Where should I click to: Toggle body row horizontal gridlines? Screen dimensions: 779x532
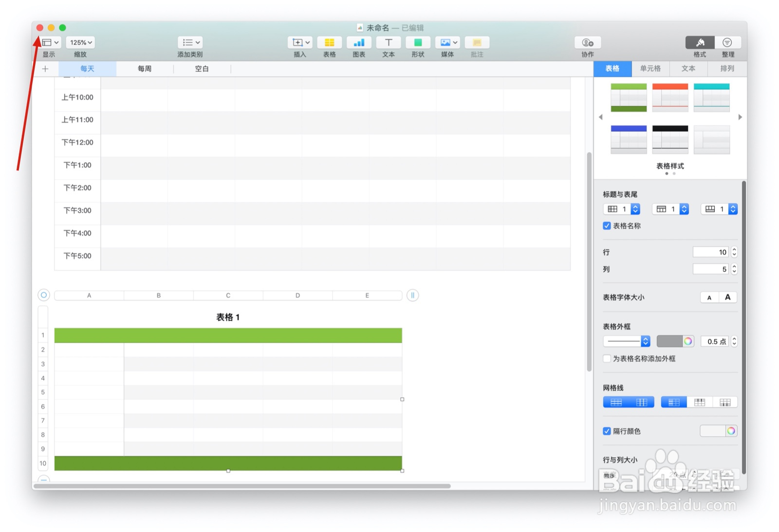click(x=616, y=402)
